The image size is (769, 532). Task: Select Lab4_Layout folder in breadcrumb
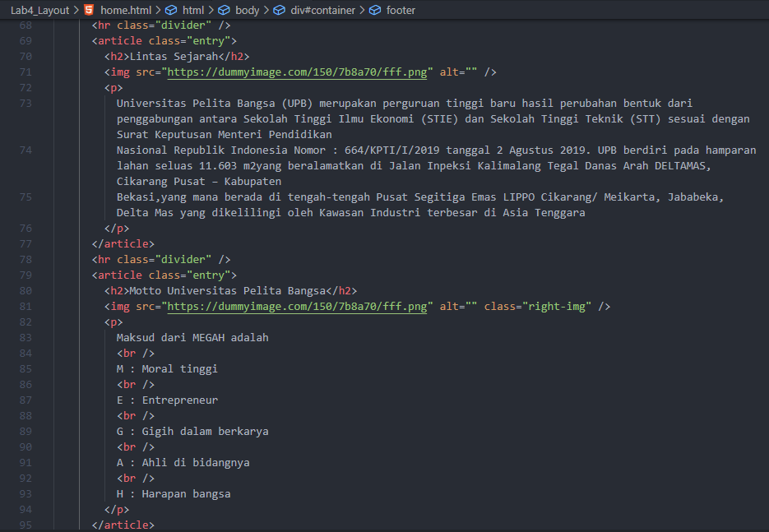[39, 10]
